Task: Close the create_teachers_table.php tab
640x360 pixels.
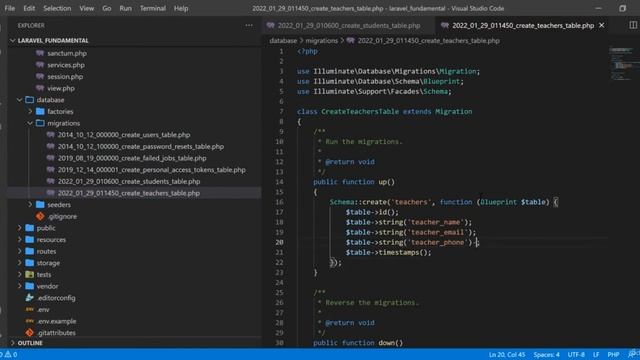Action: point(602,25)
